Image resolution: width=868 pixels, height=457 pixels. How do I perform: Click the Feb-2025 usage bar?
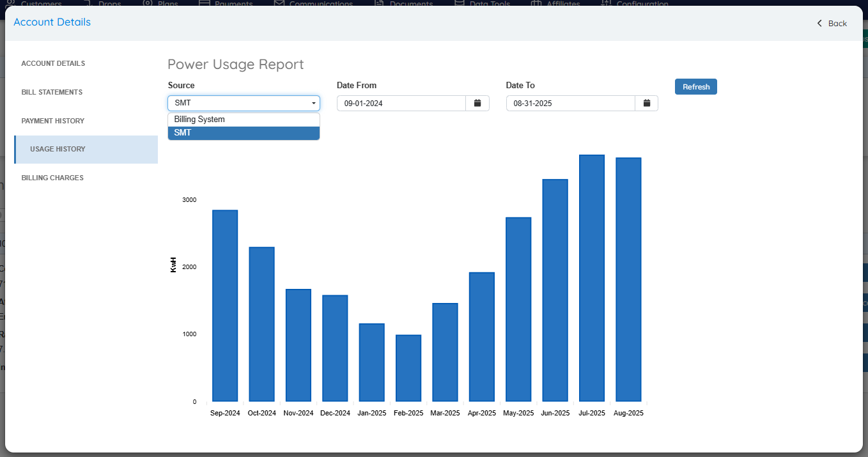pos(408,368)
